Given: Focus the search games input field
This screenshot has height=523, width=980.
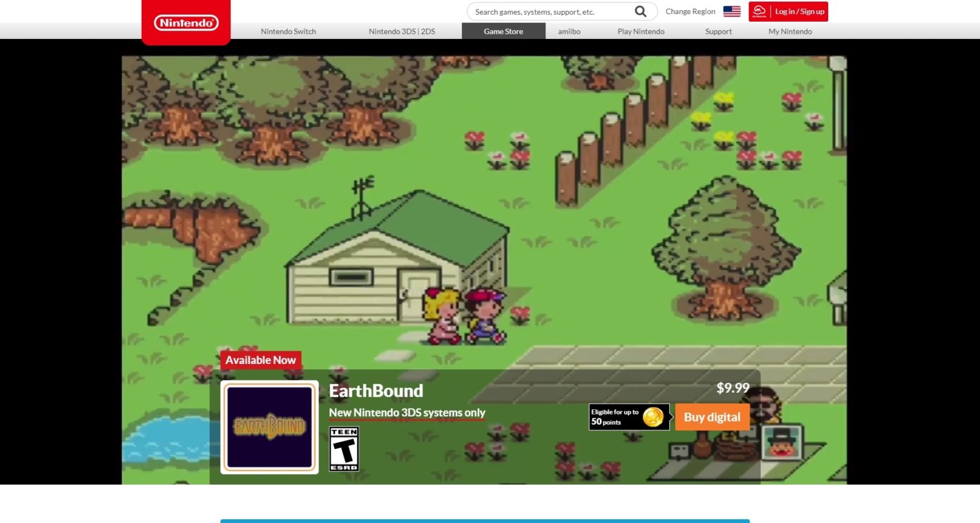Looking at the screenshot, I should tap(552, 11).
